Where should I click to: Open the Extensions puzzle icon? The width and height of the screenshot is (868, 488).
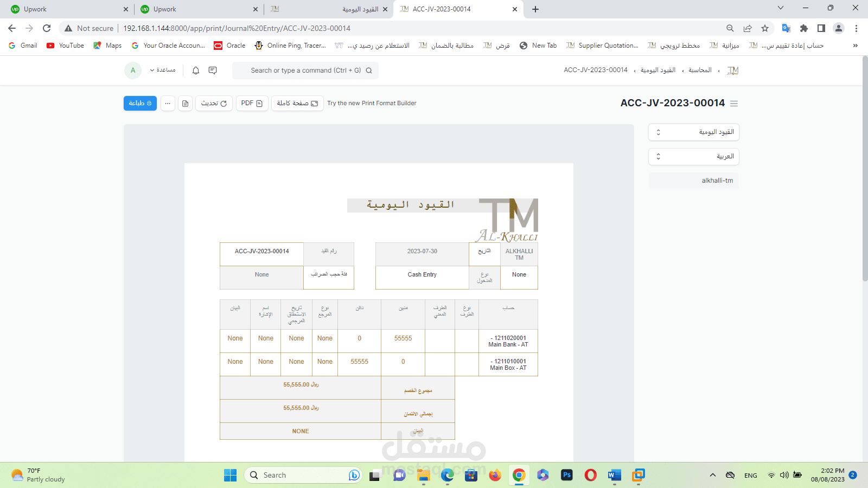[804, 28]
